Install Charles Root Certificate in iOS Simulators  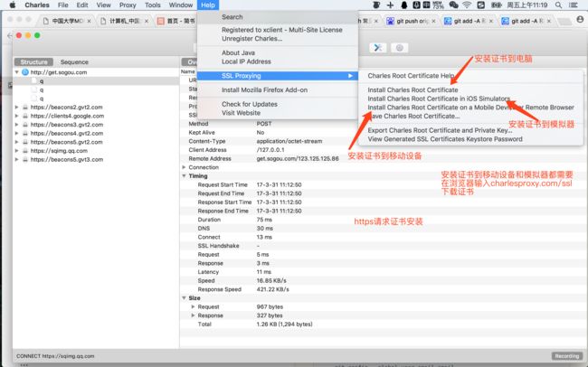click(x=470, y=99)
